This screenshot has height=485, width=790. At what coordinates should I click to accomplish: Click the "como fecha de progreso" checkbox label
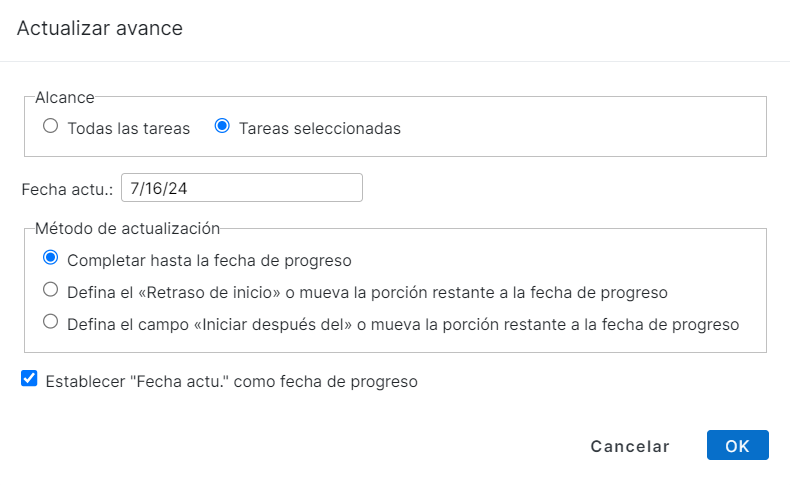pyautogui.click(x=231, y=381)
